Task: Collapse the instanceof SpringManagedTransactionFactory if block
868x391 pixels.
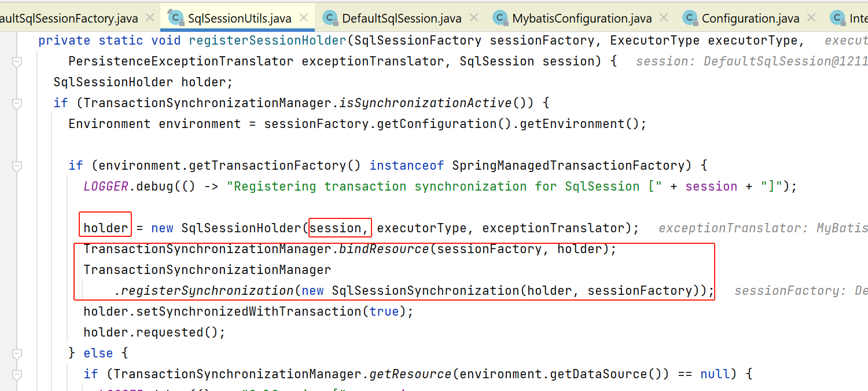Action: point(17,166)
